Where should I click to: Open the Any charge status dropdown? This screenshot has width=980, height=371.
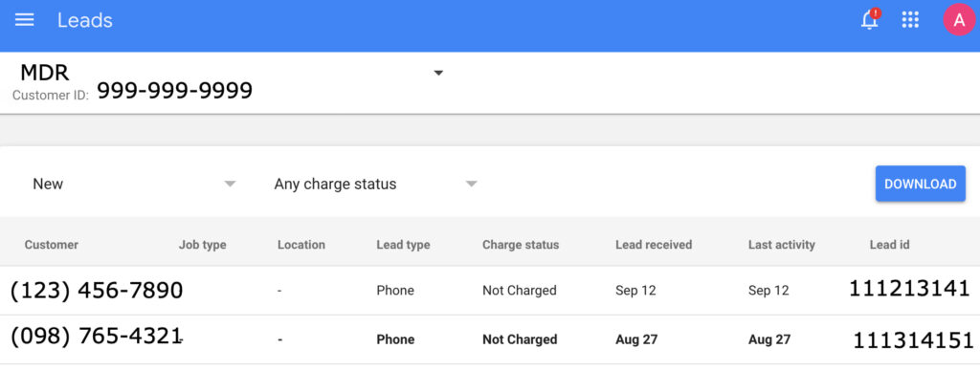coord(375,185)
